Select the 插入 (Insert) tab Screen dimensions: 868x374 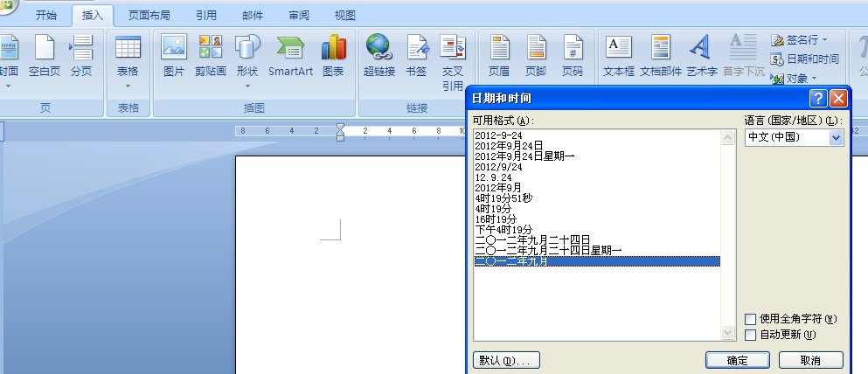coord(93,16)
